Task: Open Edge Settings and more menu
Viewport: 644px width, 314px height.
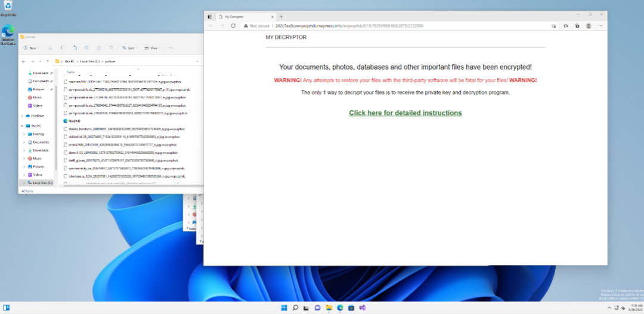Action: click(600, 26)
